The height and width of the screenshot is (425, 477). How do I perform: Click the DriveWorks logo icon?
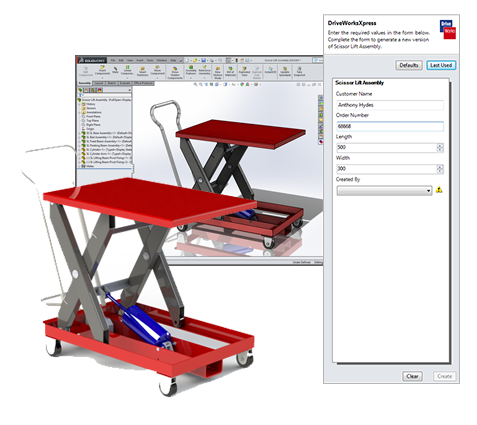point(448,30)
